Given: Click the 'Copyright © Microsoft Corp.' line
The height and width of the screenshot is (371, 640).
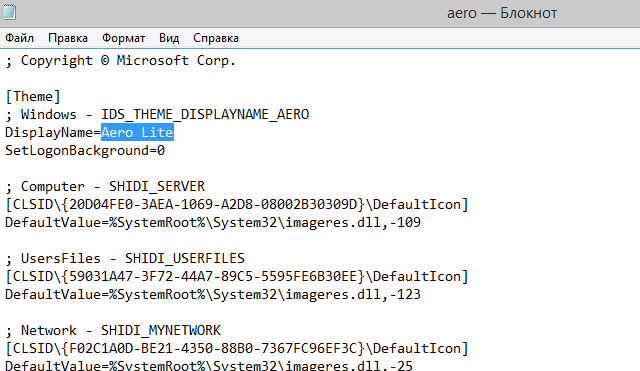Looking at the screenshot, I should point(120,61).
